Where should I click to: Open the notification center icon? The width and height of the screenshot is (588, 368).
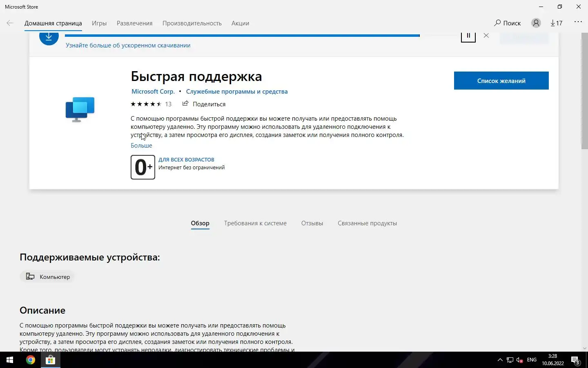575,360
